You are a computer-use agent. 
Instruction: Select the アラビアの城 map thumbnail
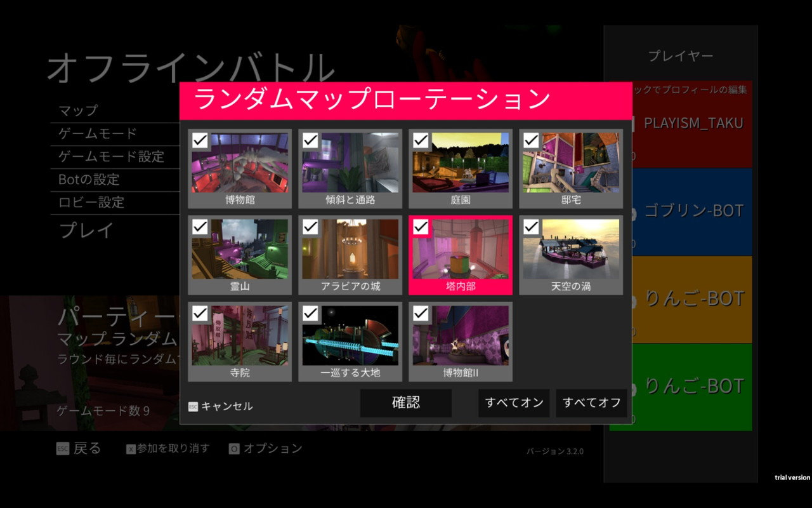point(350,255)
